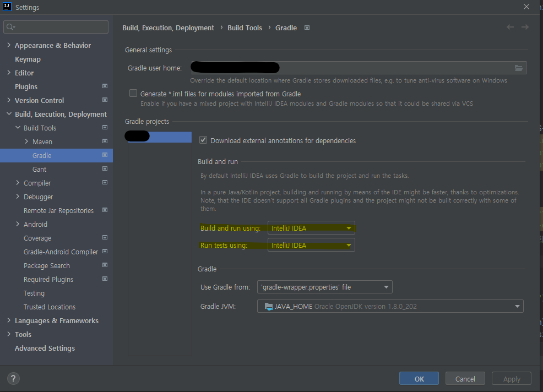Expand Languages & Frameworks section
The width and height of the screenshot is (543, 392).
(x=9, y=320)
